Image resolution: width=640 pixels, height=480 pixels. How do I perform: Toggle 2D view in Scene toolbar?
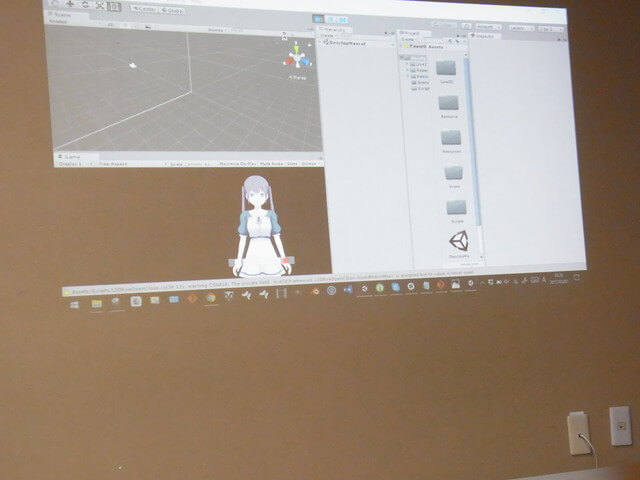pyautogui.click(x=110, y=24)
